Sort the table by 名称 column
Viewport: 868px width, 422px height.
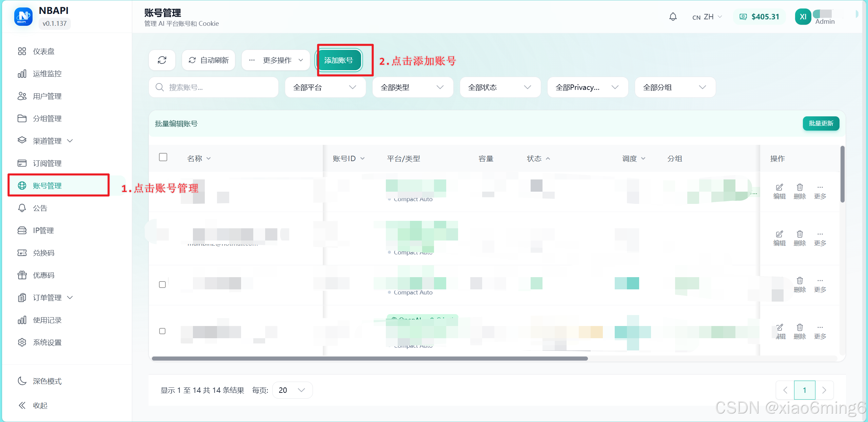tap(199, 158)
